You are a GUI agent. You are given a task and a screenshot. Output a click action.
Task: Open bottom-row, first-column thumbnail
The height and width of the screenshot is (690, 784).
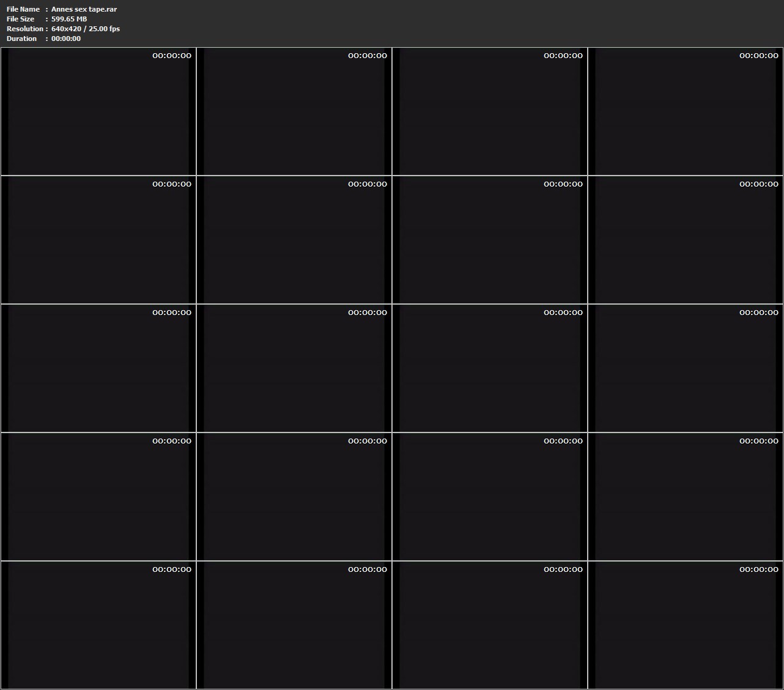pyautogui.click(x=98, y=625)
